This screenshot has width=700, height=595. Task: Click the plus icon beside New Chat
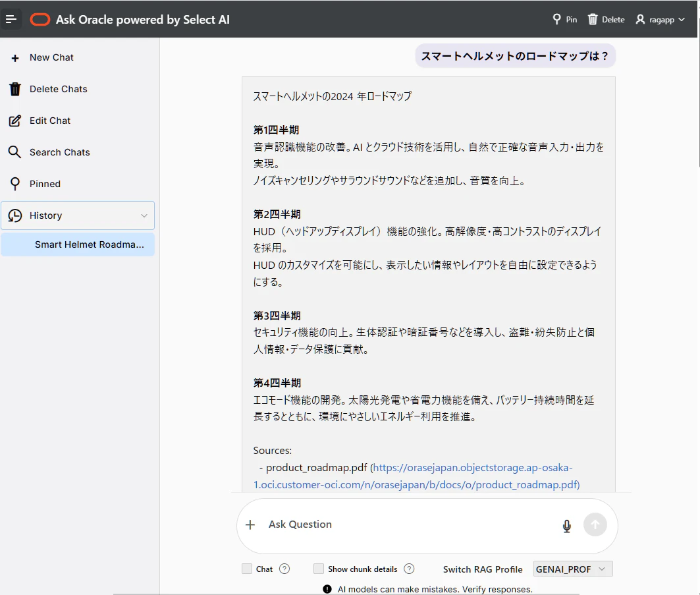15,58
